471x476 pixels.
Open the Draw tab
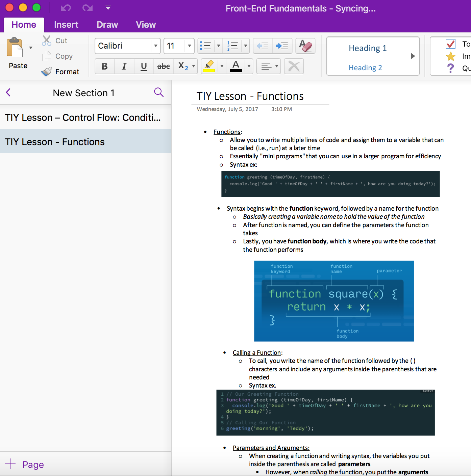(x=107, y=24)
